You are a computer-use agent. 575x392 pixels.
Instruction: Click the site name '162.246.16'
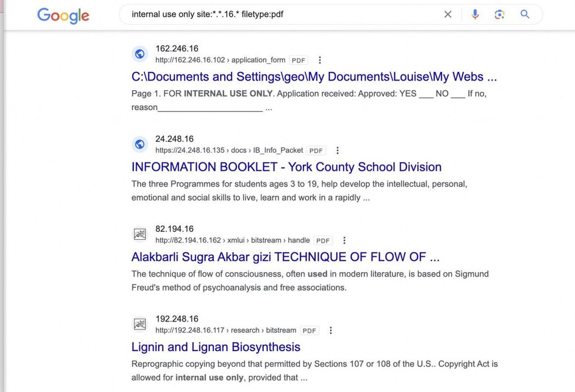click(x=177, y=48)
